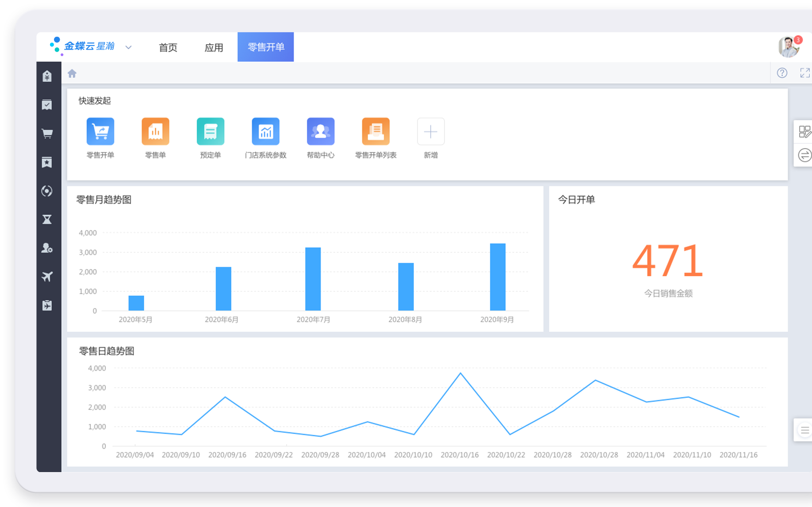
Task: Select the 零售开单 tab
Action: point(266,47)
